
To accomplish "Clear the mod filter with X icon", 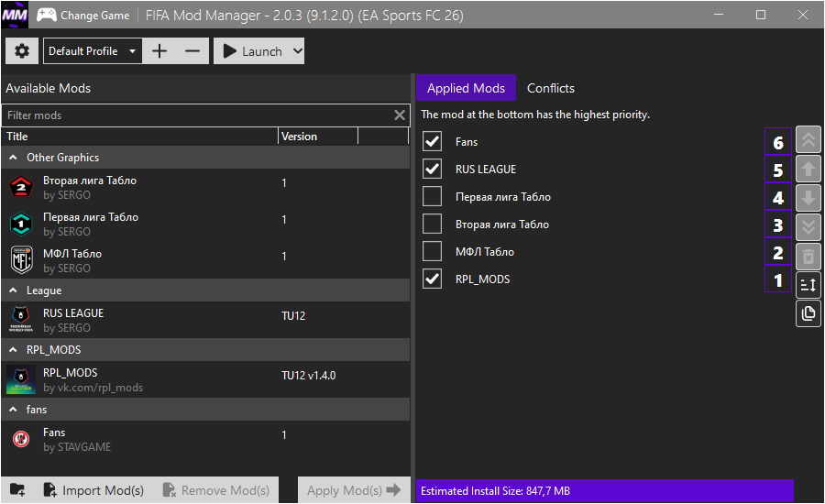I will pos(400,115).
